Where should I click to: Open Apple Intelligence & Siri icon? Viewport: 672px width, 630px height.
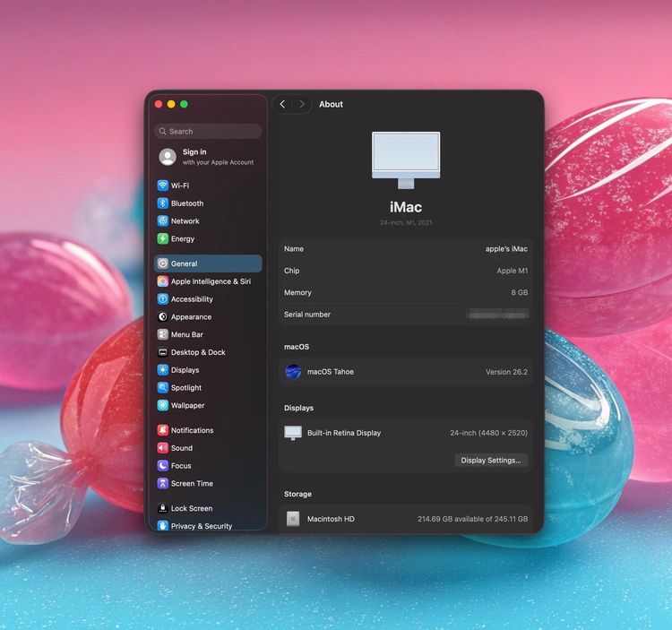click(162, 281)
